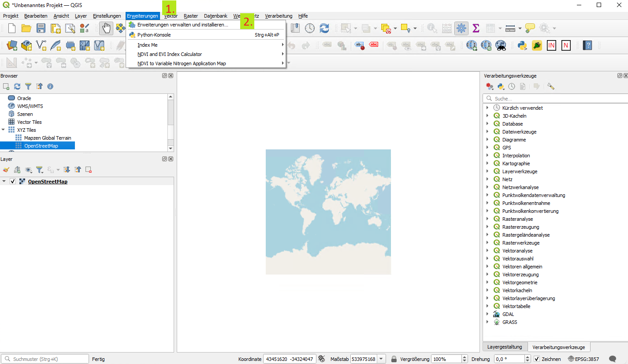
Task: Click the green plug plugin icon
Action: click(x=537, y=45)
